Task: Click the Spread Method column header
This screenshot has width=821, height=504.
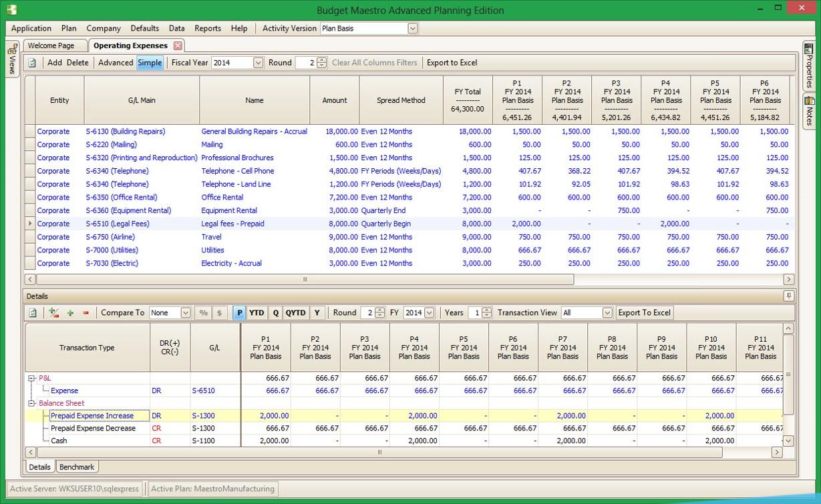Action: (401, 100)
